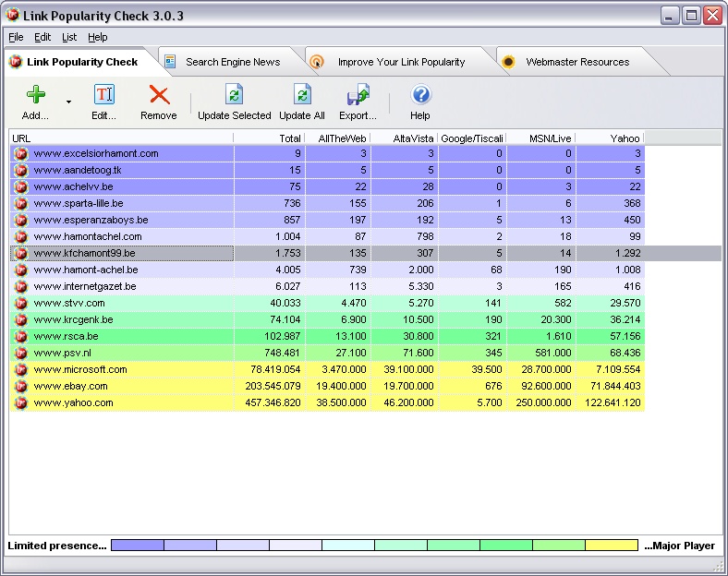Sort by Total column header
This screenshot has height=576, width=728.
pos(269,138)
